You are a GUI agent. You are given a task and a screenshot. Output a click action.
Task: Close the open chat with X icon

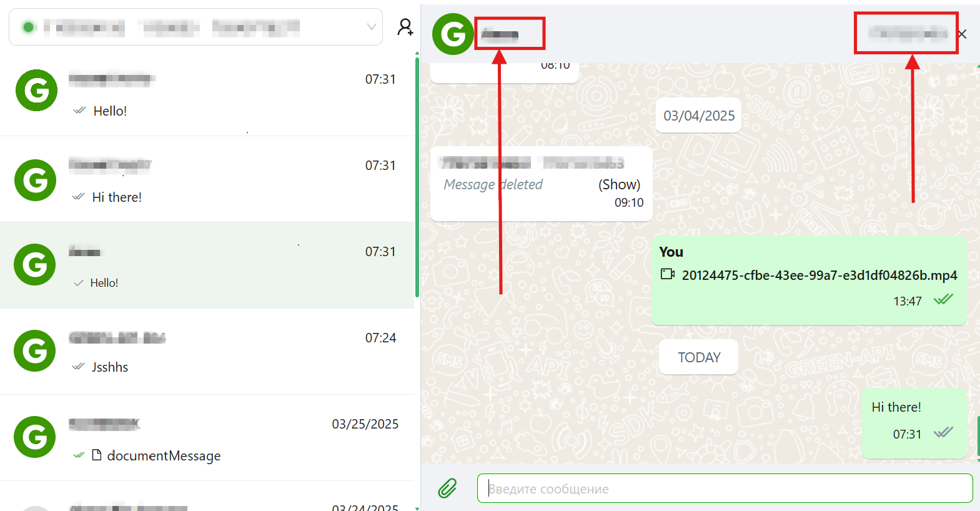pos(962,34)
